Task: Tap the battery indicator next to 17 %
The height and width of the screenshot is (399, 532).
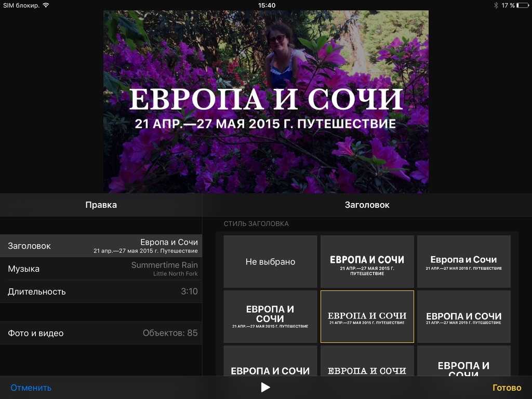Action: [x=522, y=5]
